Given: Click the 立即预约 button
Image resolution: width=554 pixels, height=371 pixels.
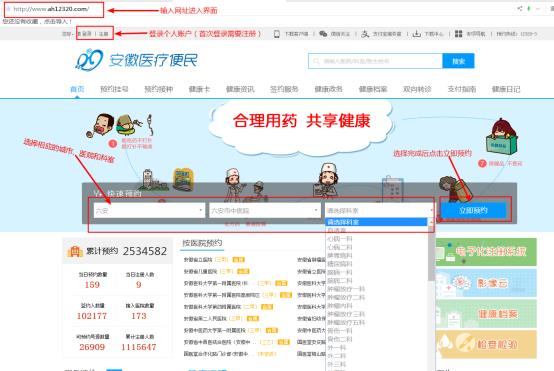Looking at the screenshot, I should 473,211.
